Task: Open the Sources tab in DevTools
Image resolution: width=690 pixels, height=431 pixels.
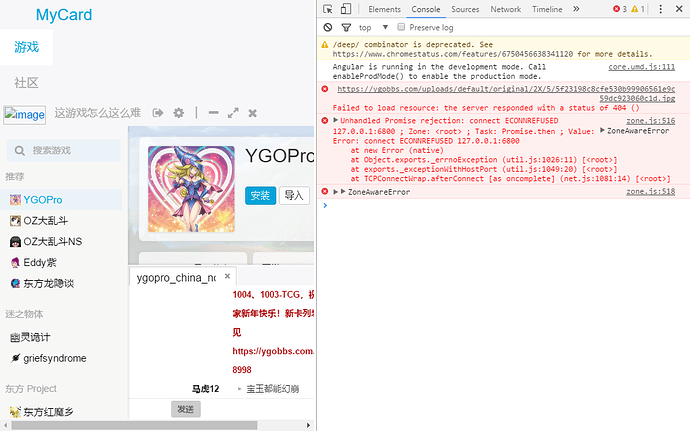Action: [465, 9]
